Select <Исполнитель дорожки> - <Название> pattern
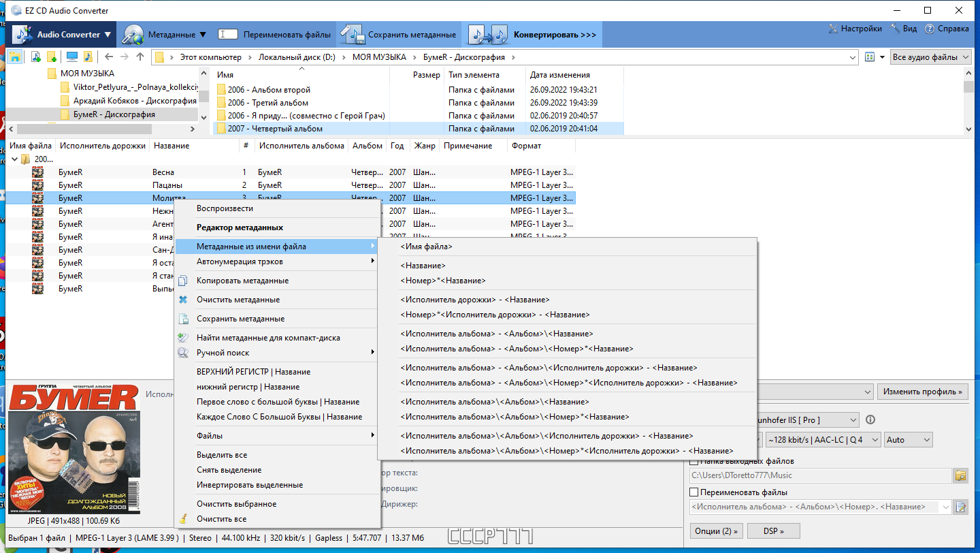The height and width of the screenshot is (553, 980). pos(567,300)
